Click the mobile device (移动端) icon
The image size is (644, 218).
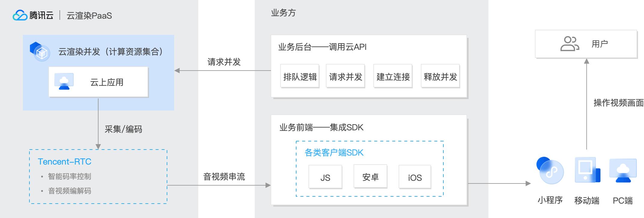[x=587, y=170]
